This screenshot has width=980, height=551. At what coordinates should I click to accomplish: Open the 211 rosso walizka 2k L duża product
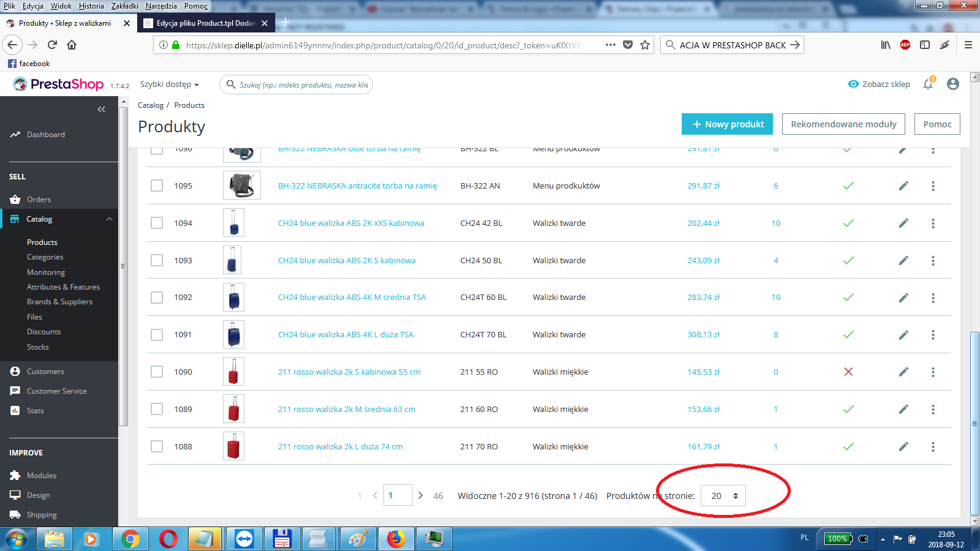341,447
